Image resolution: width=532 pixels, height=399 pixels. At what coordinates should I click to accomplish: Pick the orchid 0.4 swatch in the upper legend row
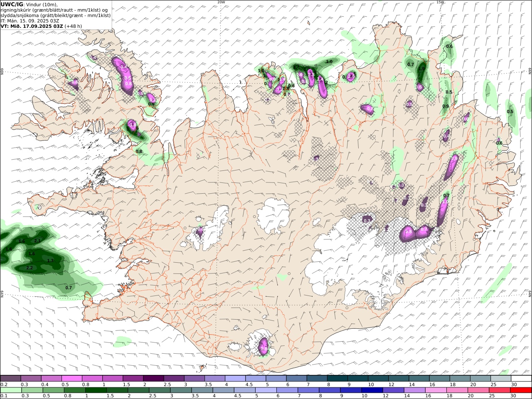coord(51,378)
